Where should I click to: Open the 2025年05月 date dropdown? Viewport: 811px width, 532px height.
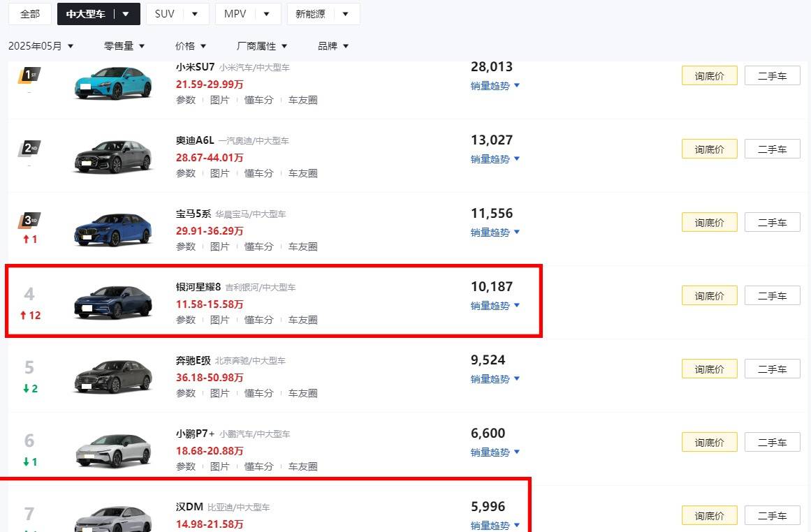pos(41,46)
